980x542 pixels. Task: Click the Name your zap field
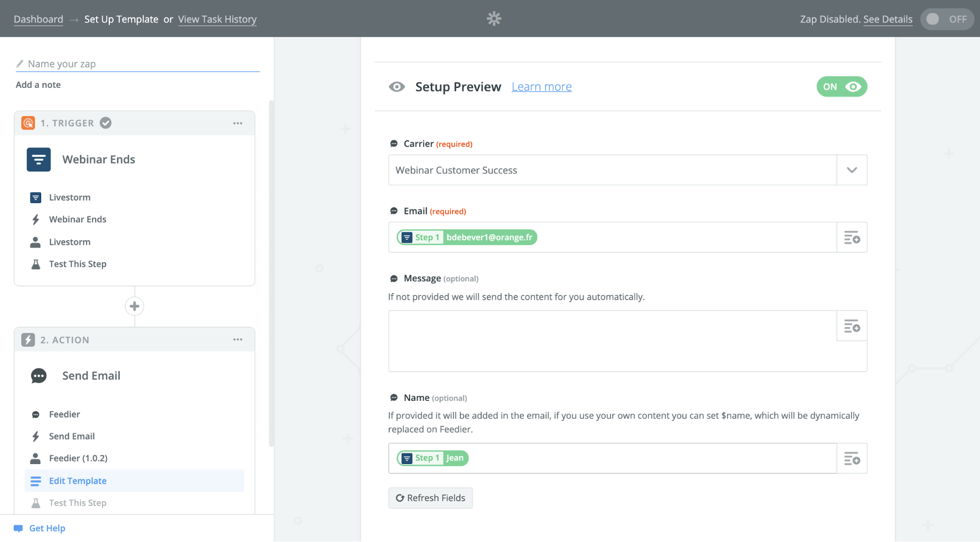point(137,64)
